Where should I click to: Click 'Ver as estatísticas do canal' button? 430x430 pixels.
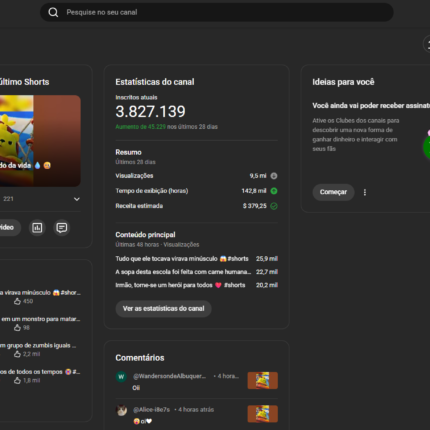163,309
